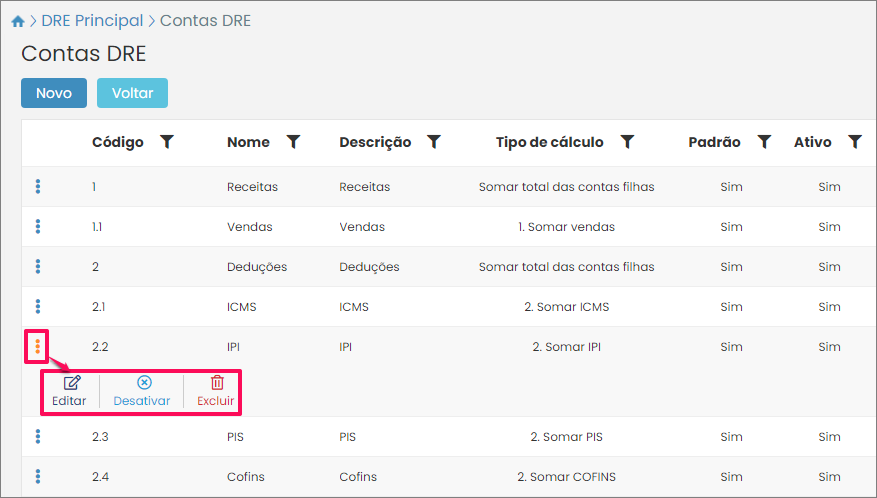Viewport: 877px width, 498px height.
Task: Choose Desativar for the IPI account
Action: tap(142, 391)
